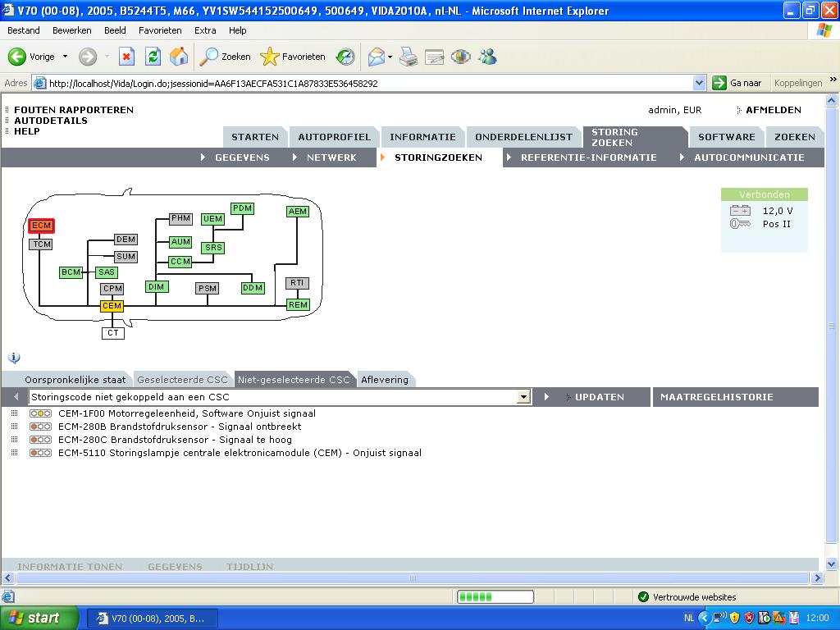Click the Print icon in toolbar

click(409, 57)
